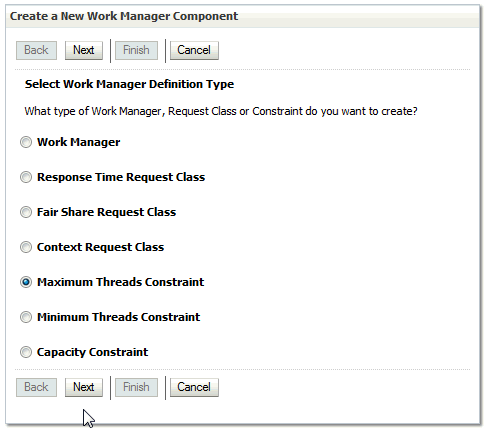Select the Work Manager radio button
This screenshot has height=435, width=484.
point(26,142)
